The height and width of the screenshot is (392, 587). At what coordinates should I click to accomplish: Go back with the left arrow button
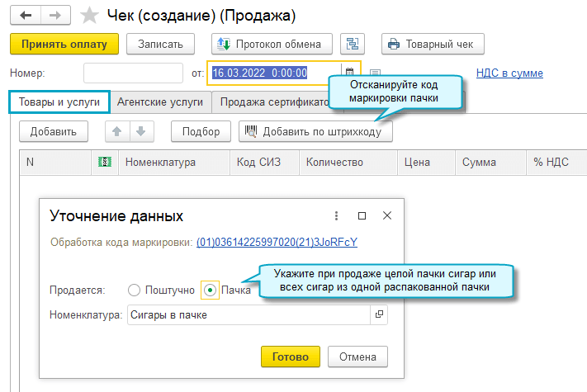26,16
